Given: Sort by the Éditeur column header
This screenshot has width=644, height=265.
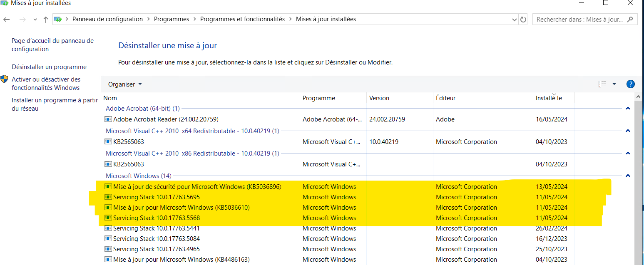Looking at the screenshot, I should 483,98.
